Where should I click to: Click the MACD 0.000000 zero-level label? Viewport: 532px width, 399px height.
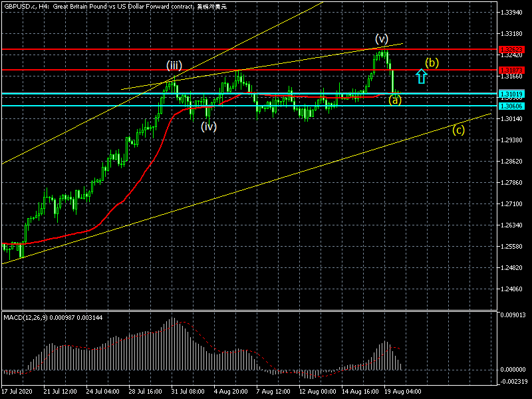514,369
